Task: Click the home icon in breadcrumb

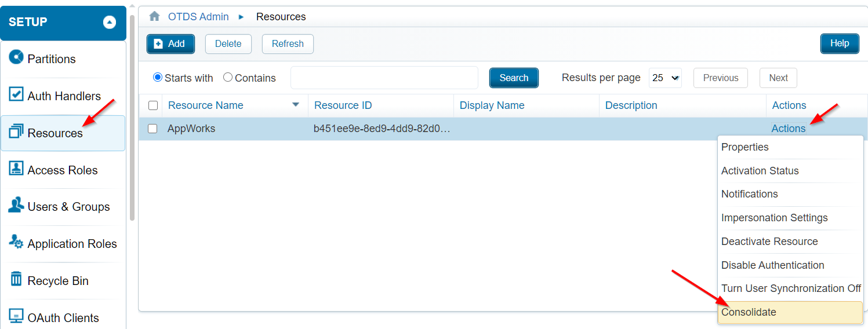Action: 154,16
